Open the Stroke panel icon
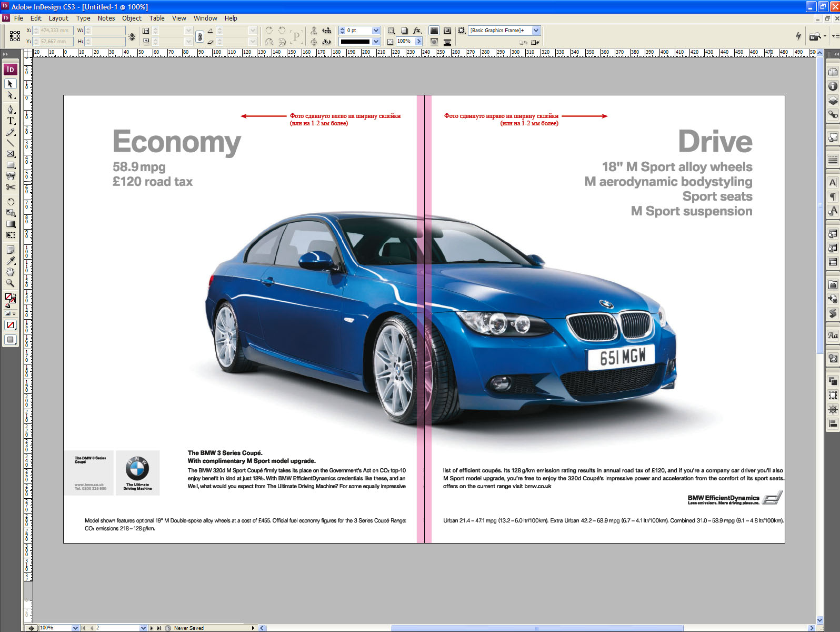The image size is (840, 632). 833,160
